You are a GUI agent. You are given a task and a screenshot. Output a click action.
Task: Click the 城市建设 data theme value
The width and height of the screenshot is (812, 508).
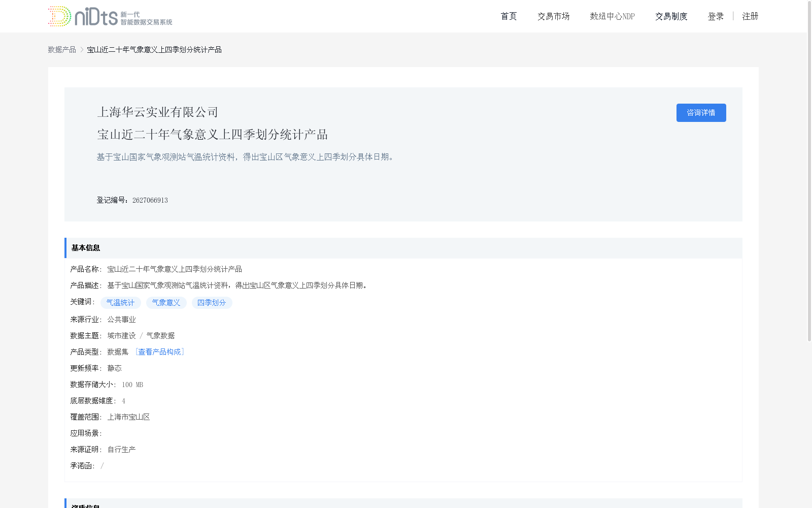tap(121, 335)
